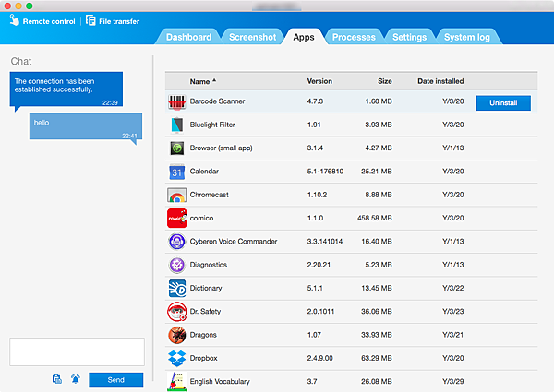Click the connection established chat message
This screenshot has height=392, width=554.
66,89
